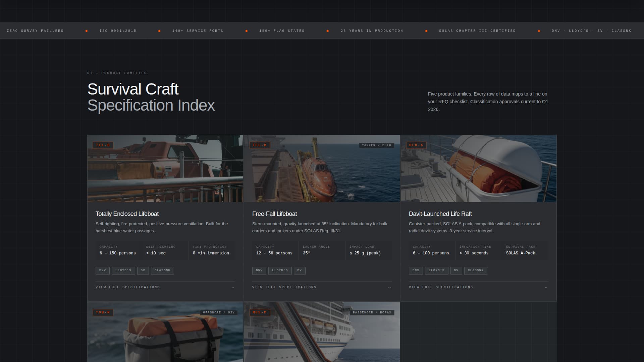
Task: Toggle the CLASSNK badge on Davit-Launched Life Raft
Action: [x=476, y=270]
